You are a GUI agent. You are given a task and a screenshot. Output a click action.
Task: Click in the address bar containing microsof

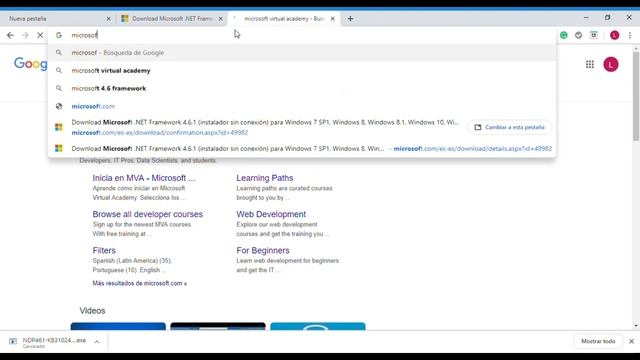[302, 36]
